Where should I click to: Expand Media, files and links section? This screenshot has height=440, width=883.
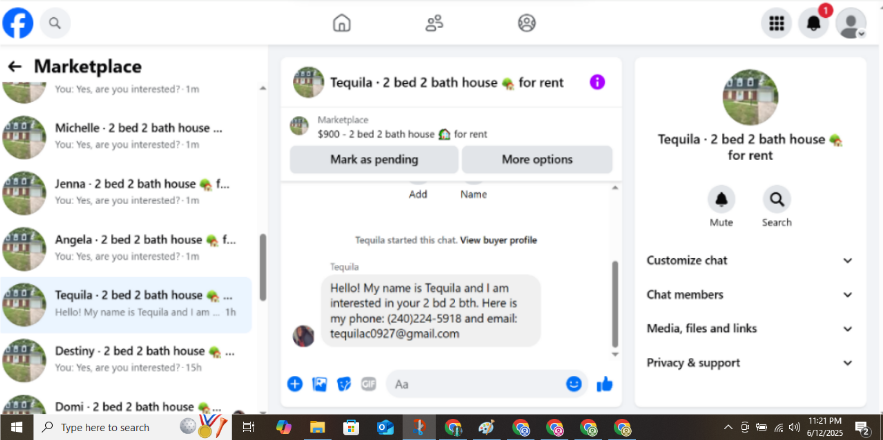(750, 328)
